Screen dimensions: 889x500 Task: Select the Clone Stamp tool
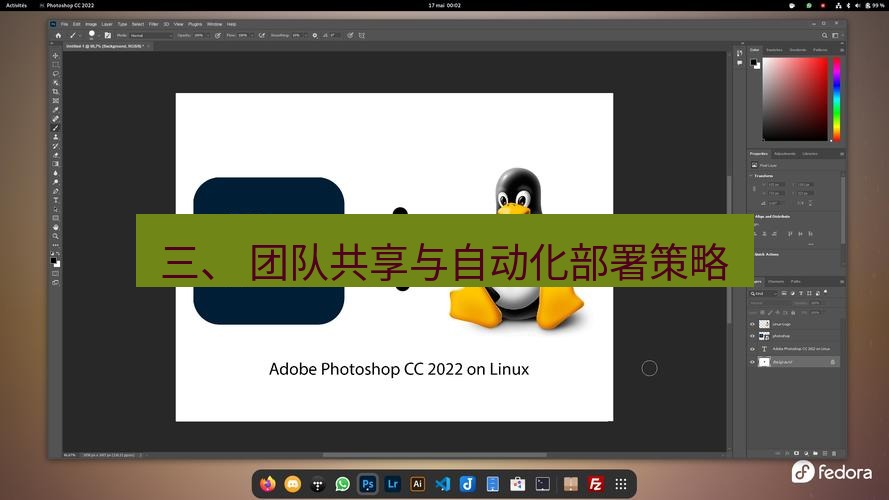[x=56, y=137]
